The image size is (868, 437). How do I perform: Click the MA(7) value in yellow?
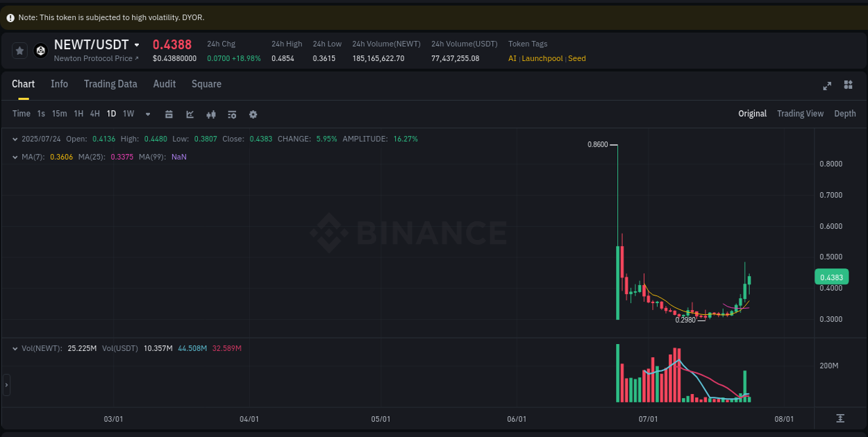[62, 157]
